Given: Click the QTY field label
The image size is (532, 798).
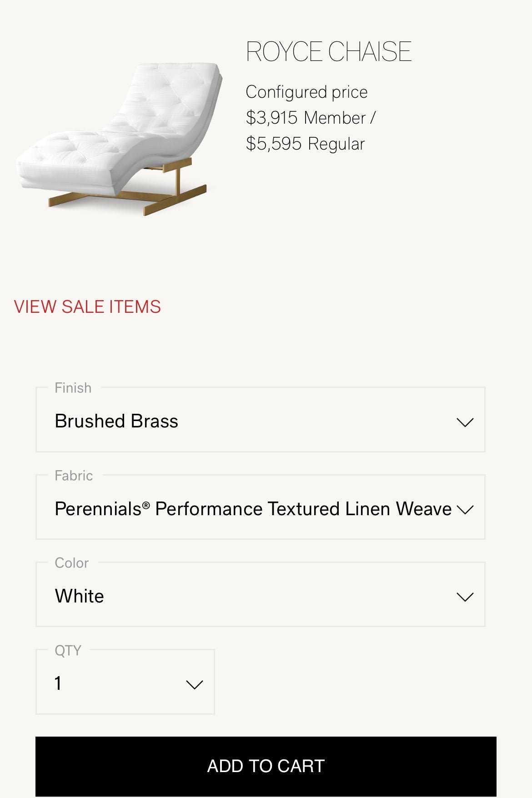Looking at the screenshot, I should pyautogui.click(x=68, y=650).
